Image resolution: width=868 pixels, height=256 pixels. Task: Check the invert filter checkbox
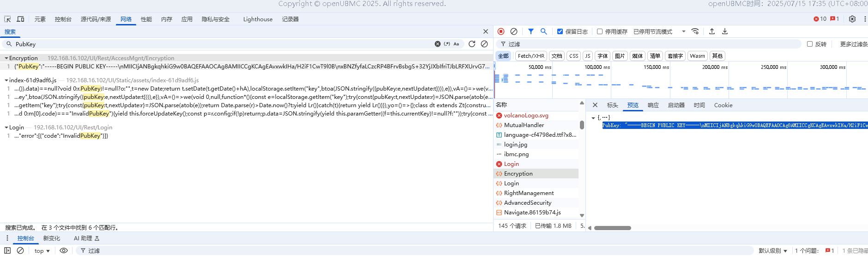(810, 44)
